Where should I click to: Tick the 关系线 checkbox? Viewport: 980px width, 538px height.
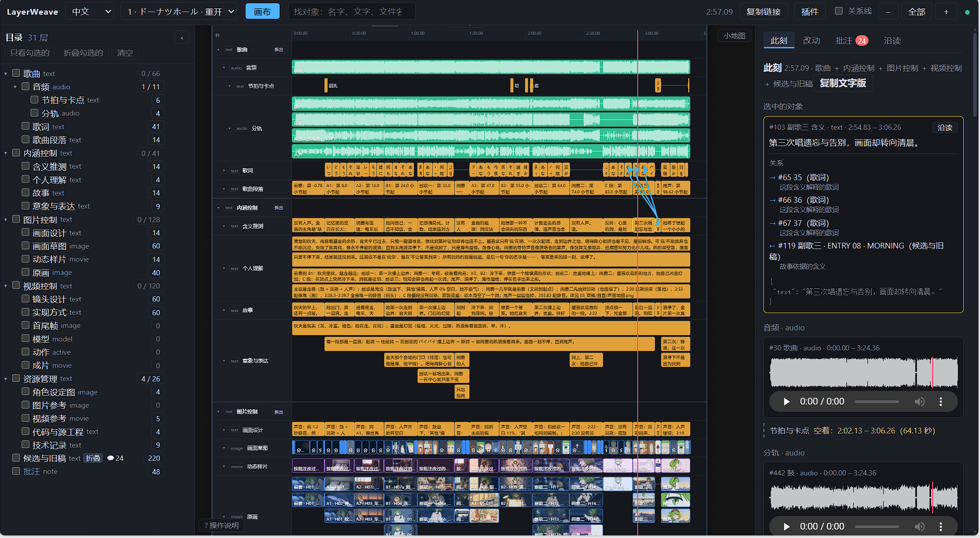[x=839, y=11]
